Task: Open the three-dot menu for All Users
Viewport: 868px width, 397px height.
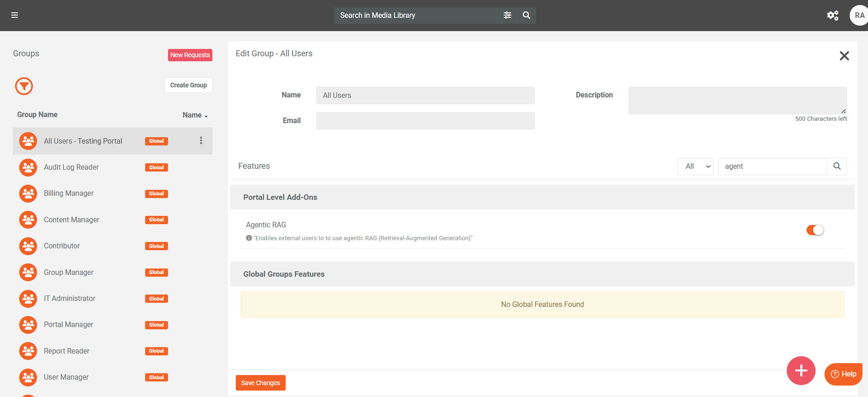Action: coord(201,141)
